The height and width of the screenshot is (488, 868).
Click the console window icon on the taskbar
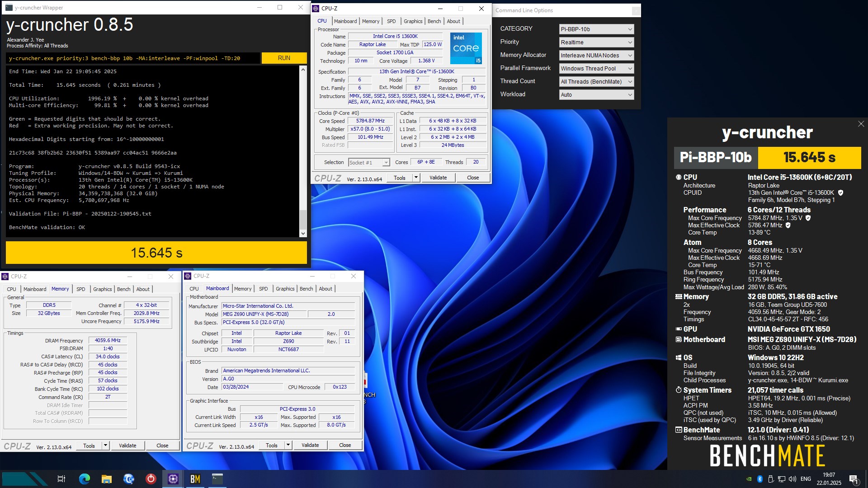tap(217, 479)
